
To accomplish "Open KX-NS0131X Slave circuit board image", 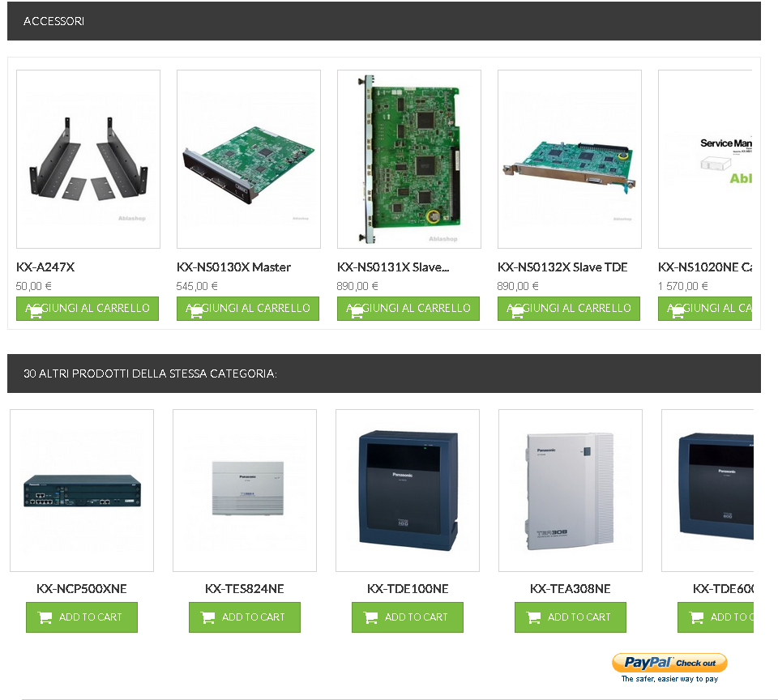I will [x=409, y=159].
